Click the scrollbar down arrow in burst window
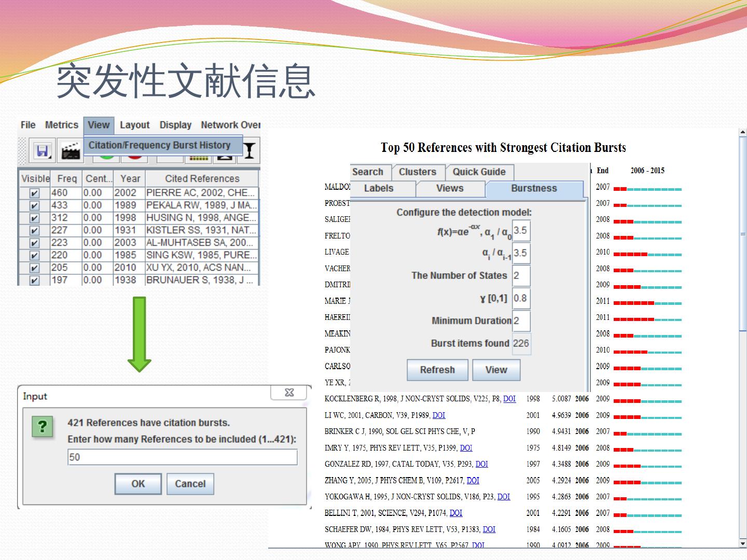 pos(742,543)
